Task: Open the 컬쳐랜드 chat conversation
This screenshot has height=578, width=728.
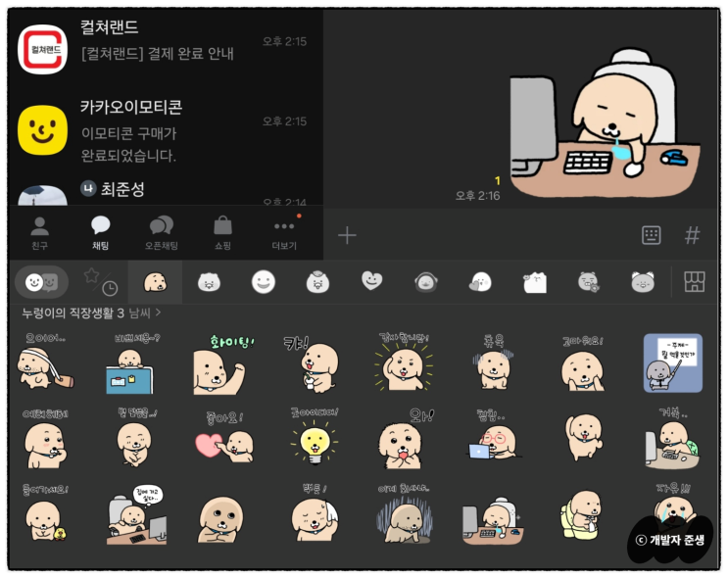Action: (x=166, y=48)
